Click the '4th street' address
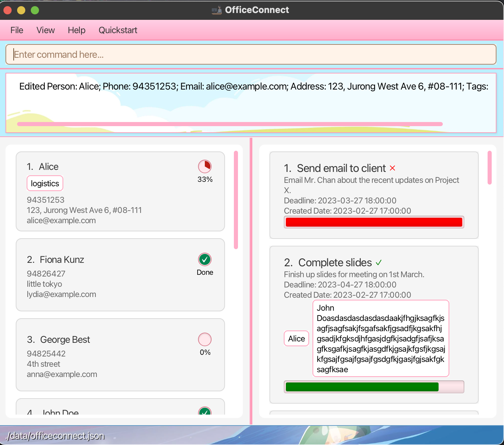Viewport: 504px width, 445px height. pyautogui.click(x=43, y=364)
